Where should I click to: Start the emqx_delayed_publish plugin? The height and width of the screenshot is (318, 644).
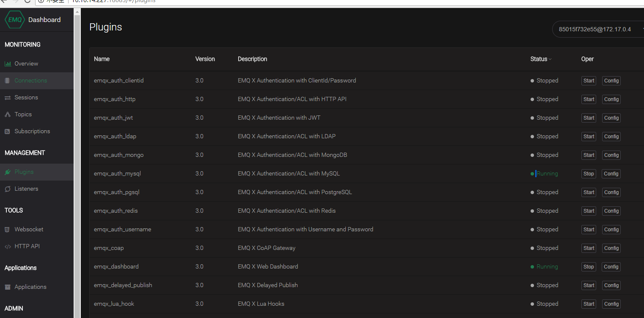(589, 285)
